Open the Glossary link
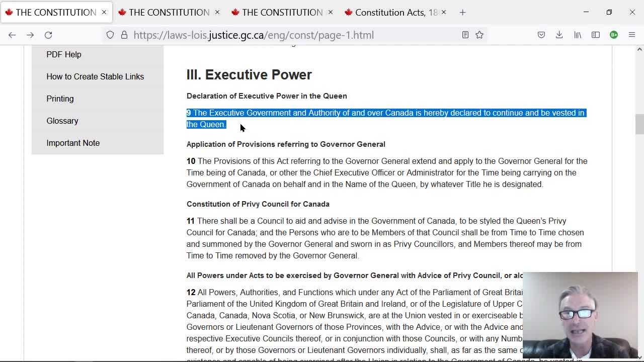Screen dimensions: 644x362 [62, 121]
